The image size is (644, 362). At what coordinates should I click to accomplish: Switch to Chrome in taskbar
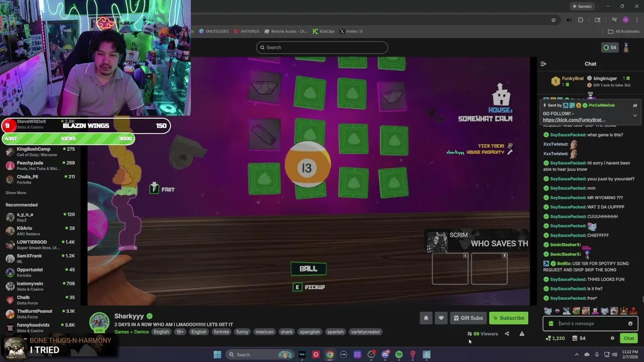pyautogui.click(x=330, y=354)
